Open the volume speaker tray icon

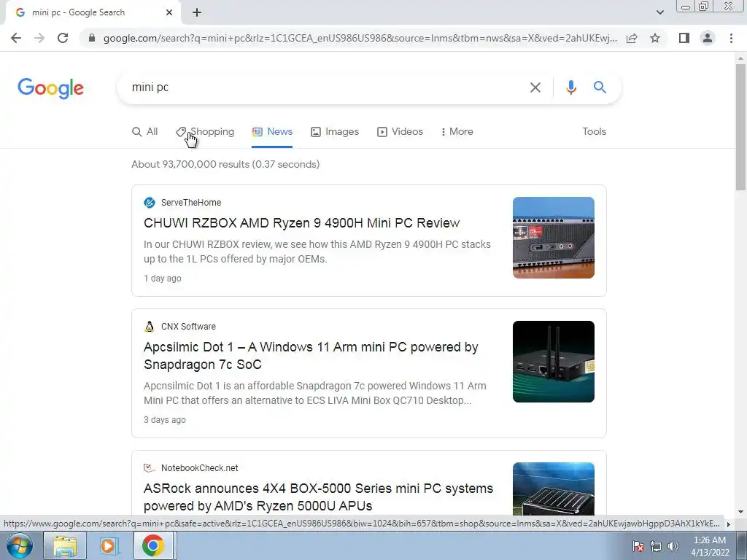673,547
